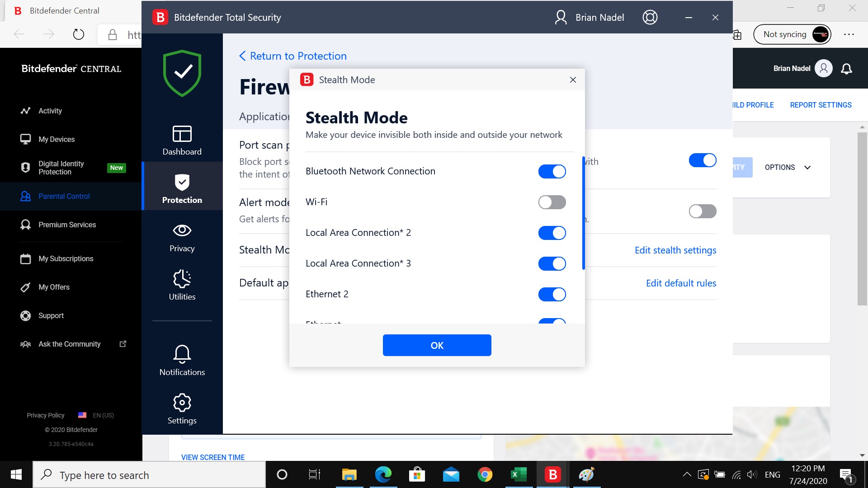Click the Central page vertical scrollbar
Image resolution: width=868 pixels, height=488 pixels.
pyautogui.click(x=862, y=219)
